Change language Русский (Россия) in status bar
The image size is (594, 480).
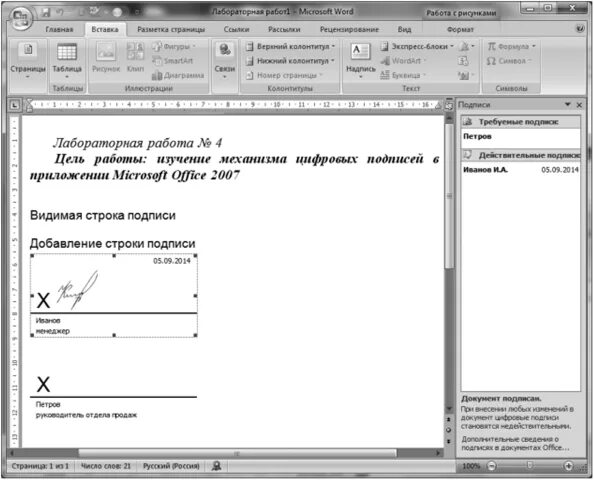[x=171, y=466]
